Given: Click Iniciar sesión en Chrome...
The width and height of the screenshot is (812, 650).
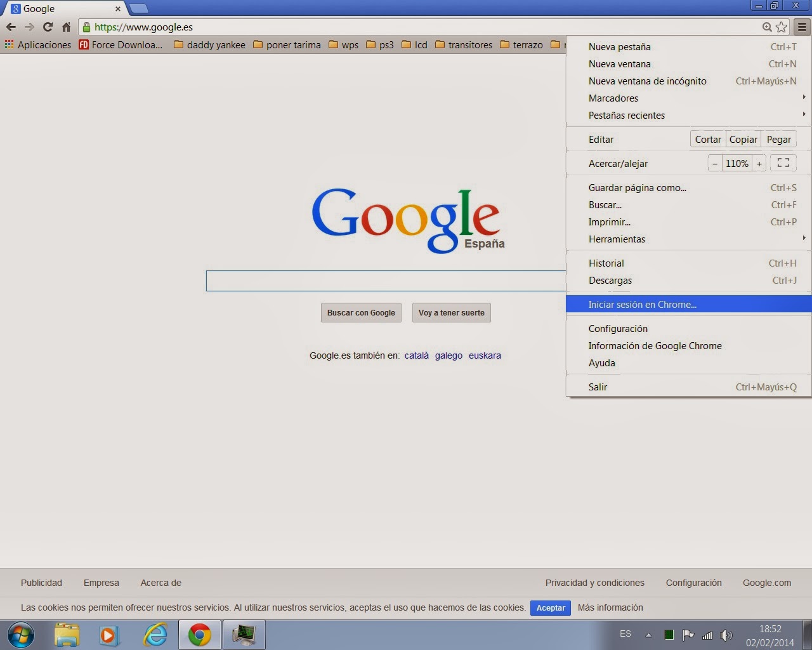Looking at the screenshot, I should tap(688, 305).
